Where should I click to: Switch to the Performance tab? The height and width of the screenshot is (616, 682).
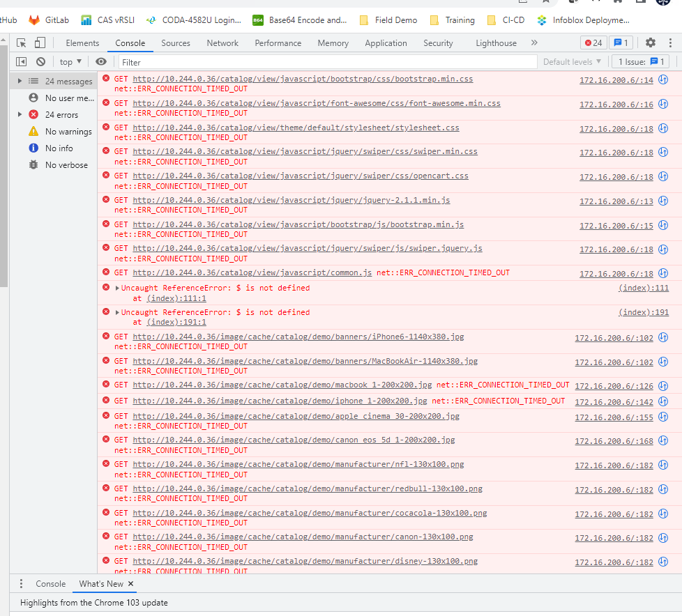[x=278, y=43]
